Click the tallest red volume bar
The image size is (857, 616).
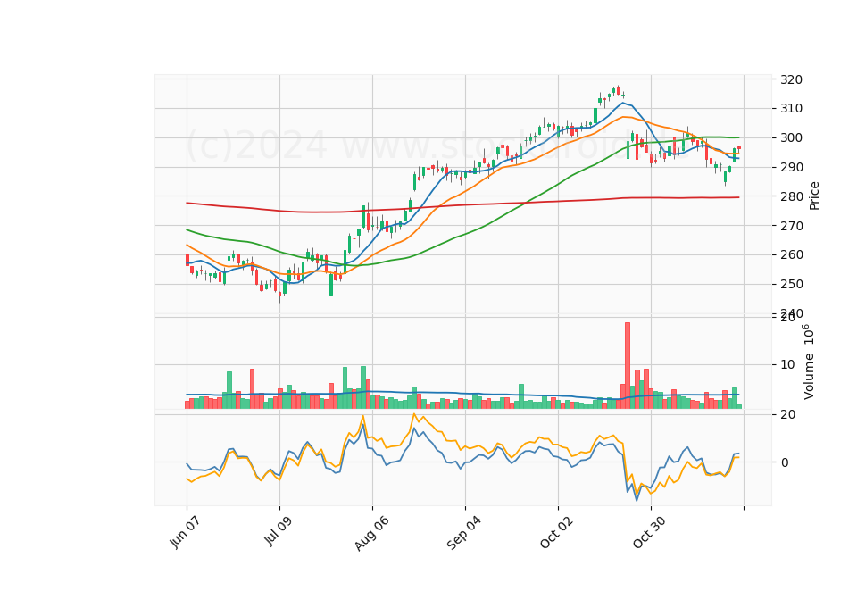click(628, 366)
